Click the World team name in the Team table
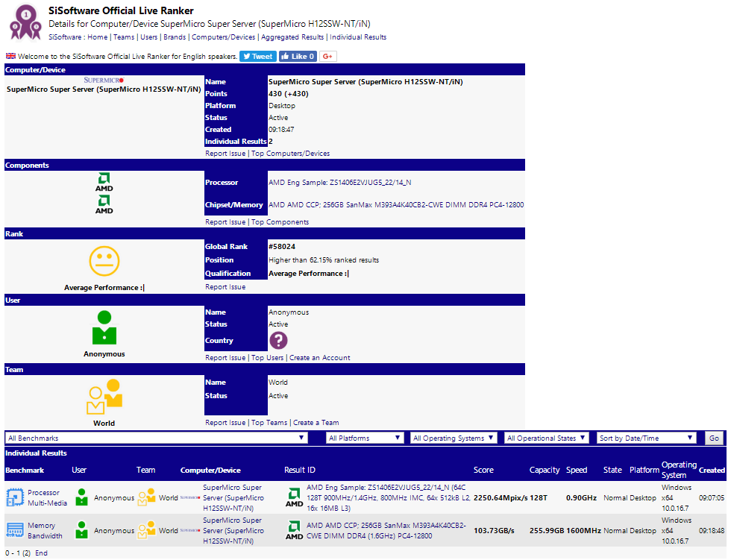The height and width of the screenshot is (560, 731). (x=277, y=382)
